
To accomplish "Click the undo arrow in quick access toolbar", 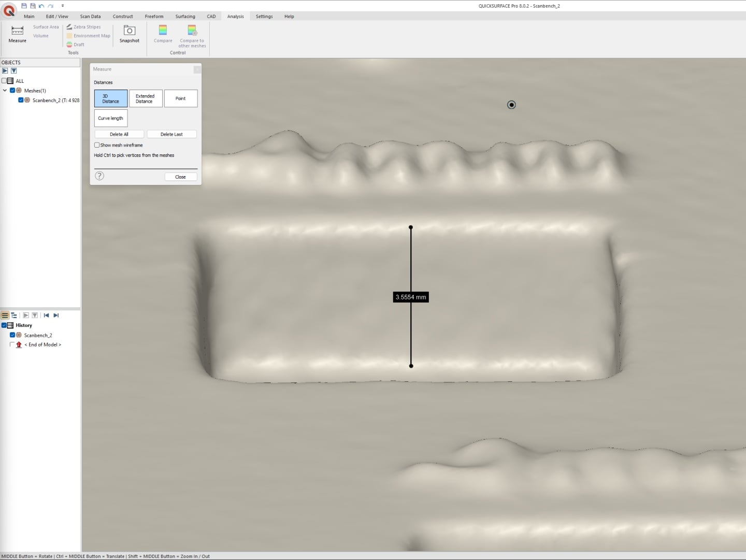I will [41, 6].
